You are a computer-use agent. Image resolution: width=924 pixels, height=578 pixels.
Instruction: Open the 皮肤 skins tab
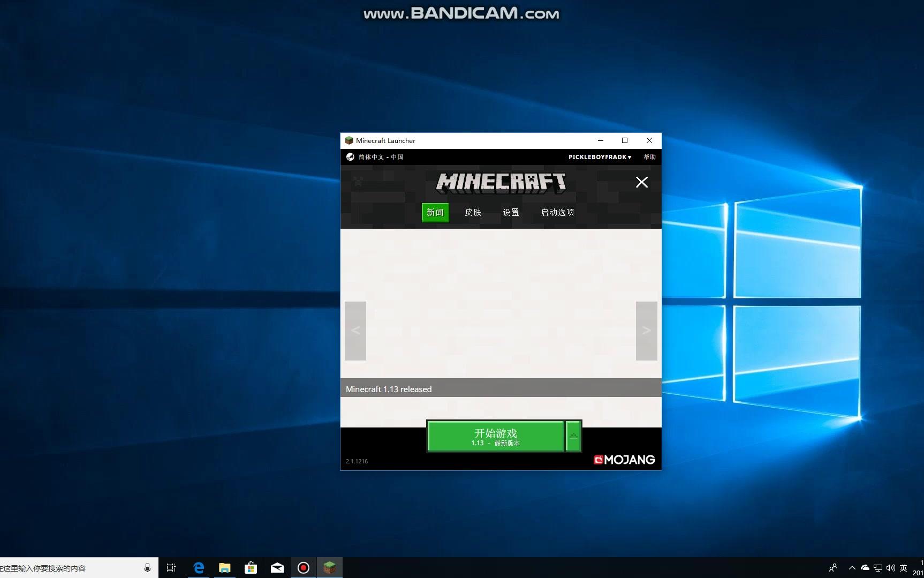[x=473, y=213]
